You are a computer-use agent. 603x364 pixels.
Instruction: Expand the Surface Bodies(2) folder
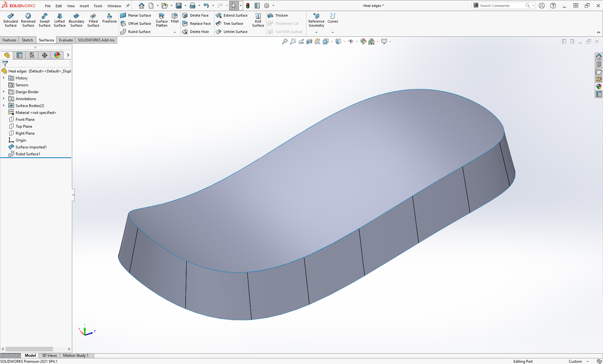pos(4,106)
